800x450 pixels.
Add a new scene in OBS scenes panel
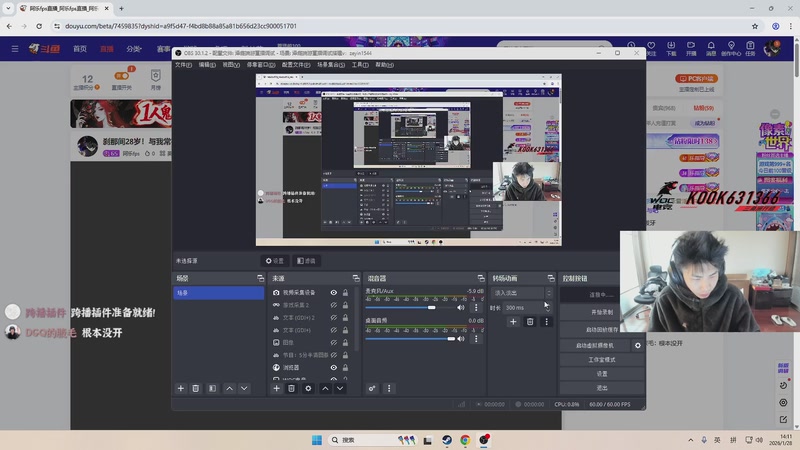(181, 389)
